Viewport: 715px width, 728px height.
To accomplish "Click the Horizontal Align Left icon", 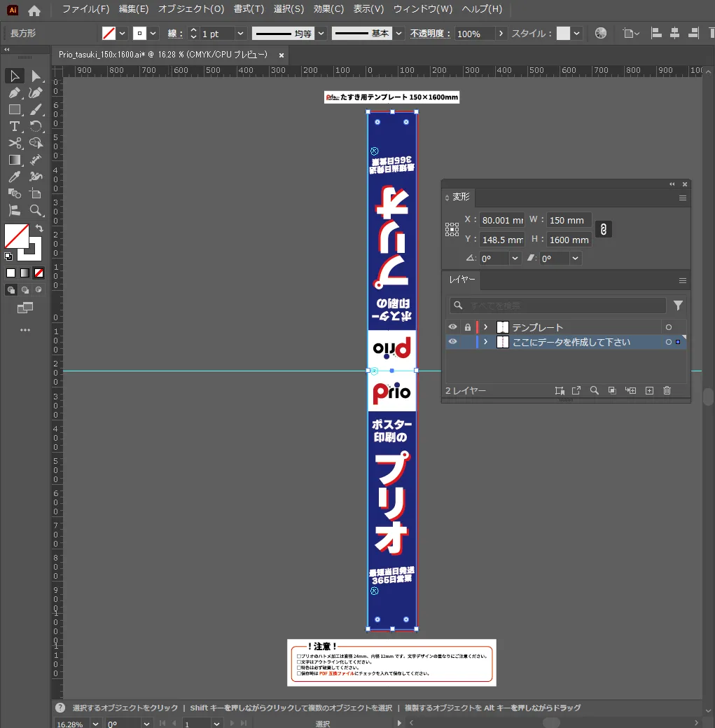I will [x=656, y=33].
